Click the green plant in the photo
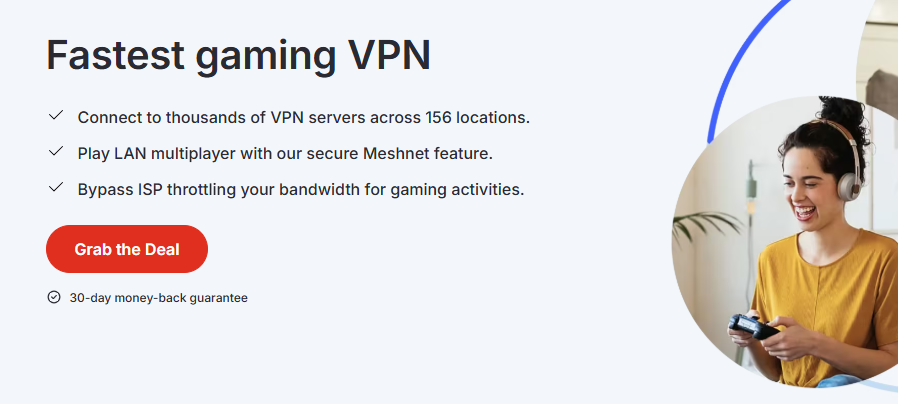 coord(700,225)
